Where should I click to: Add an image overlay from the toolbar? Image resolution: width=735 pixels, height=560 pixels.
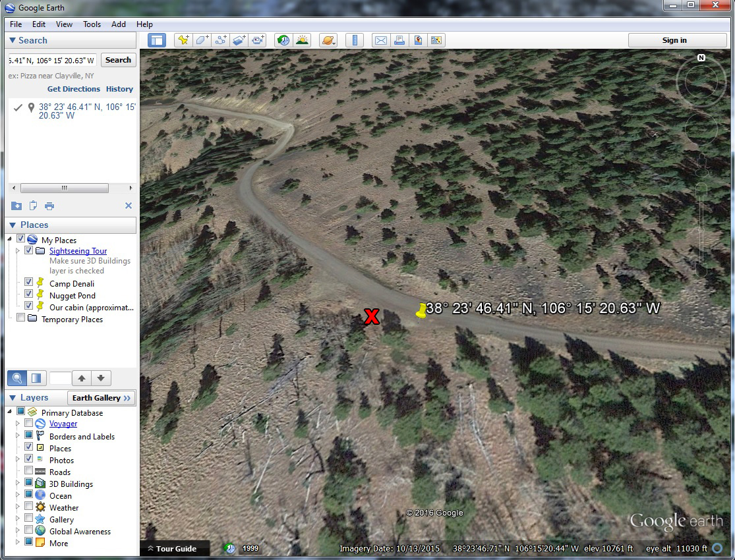point(239,40)
